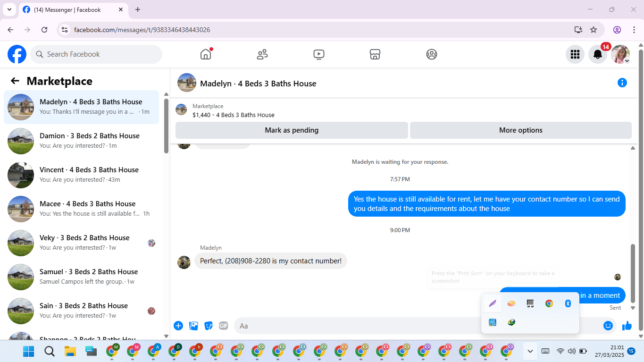Go to Facebook Home via the house icon
This screenshot has width=644, height=362.
[x=206, y=54]
